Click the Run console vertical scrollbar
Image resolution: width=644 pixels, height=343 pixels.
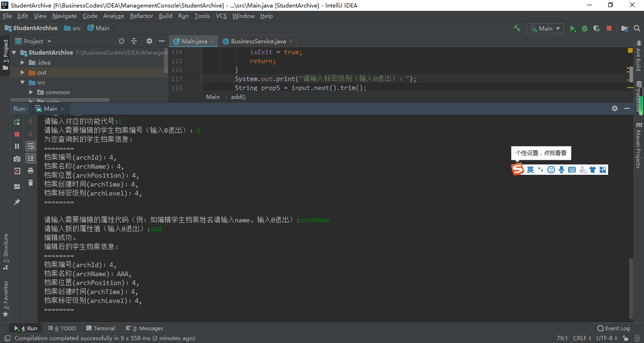[631, 288]
